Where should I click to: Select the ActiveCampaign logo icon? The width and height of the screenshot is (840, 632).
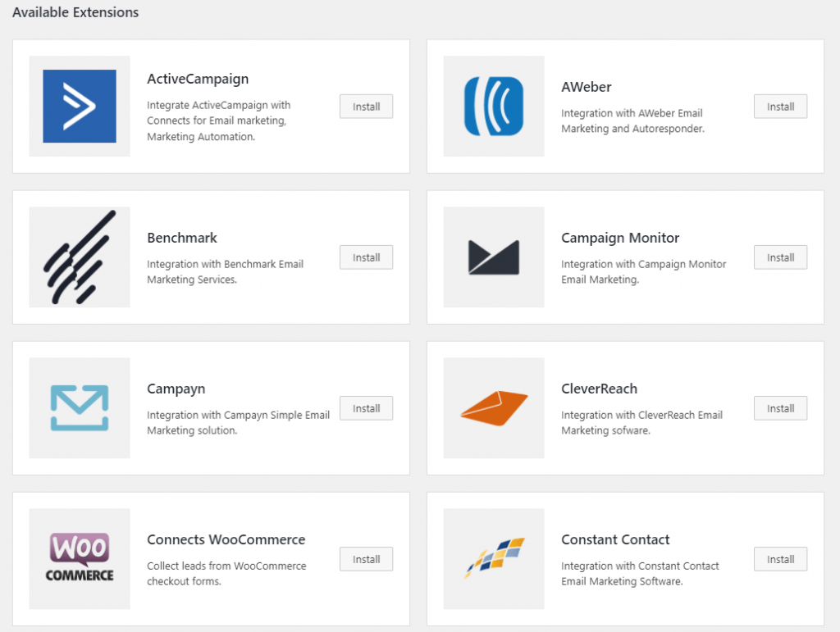[x=79, y=107]
